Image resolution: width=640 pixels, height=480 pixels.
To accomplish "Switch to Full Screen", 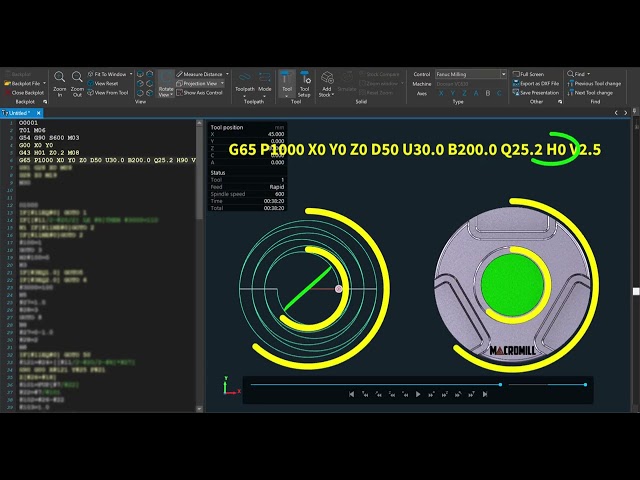I will pyautogui.click(x=528, y=74).
